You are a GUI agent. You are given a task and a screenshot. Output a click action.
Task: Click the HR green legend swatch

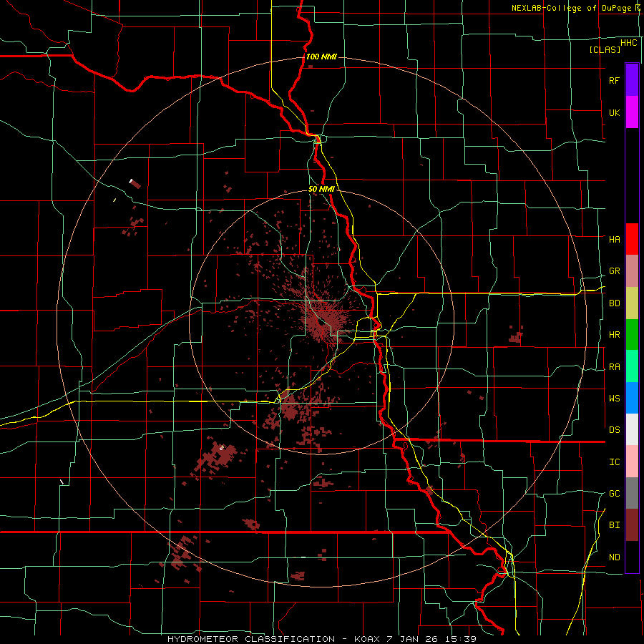click(632, 335)
